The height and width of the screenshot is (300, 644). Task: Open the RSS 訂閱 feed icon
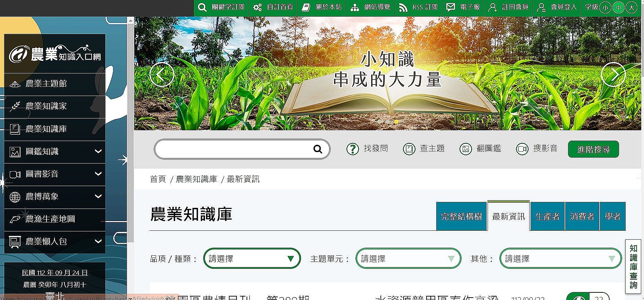coord(403,7)
